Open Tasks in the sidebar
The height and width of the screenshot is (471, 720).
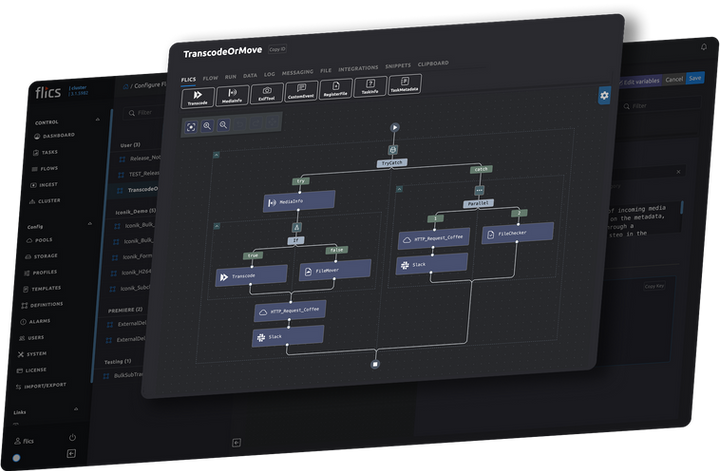45,152
